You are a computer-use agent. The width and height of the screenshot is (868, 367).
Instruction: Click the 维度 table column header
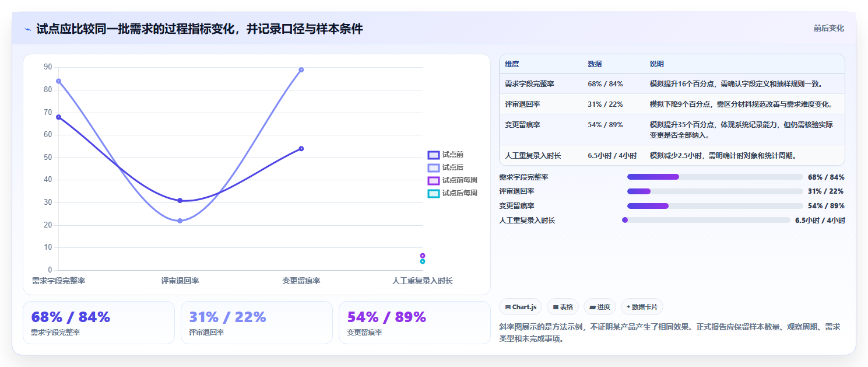(512, 64)
